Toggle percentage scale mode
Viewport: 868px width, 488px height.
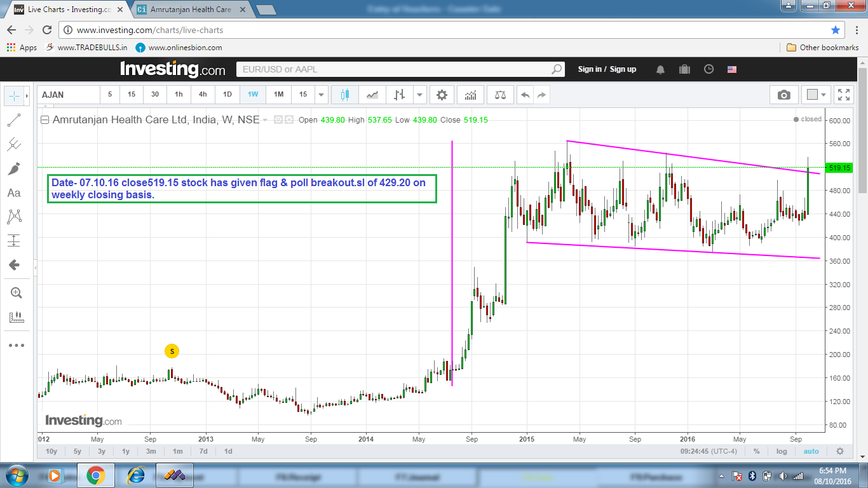757,451
